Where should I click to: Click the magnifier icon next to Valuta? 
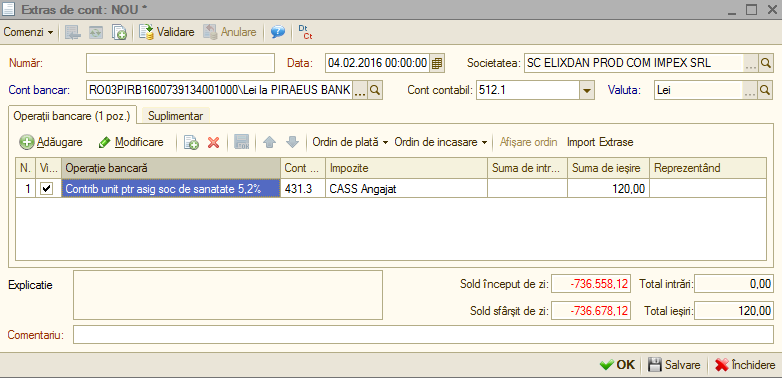[x=766, y=90]
